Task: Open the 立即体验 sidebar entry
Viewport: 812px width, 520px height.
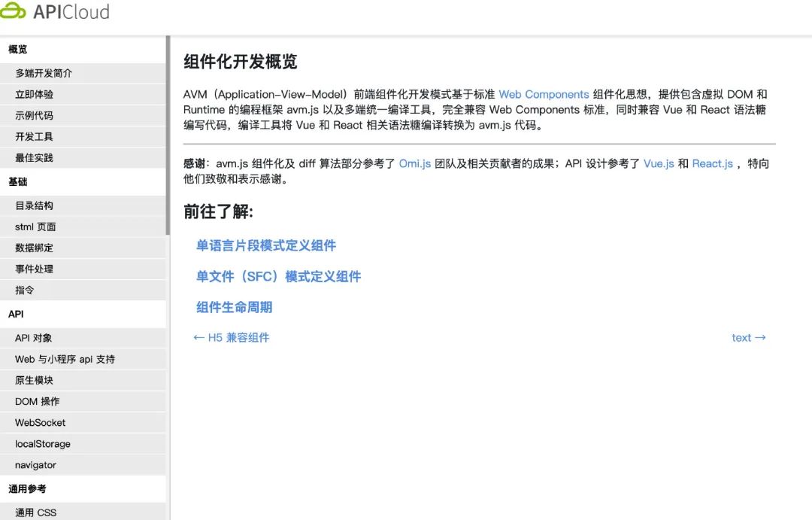Action: click(x=36, y=94)
